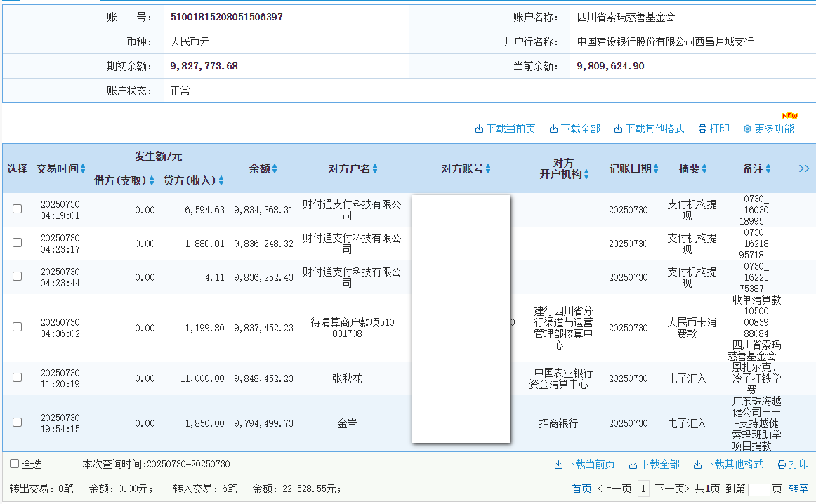Click 对方户名 column header

[349, 168]
